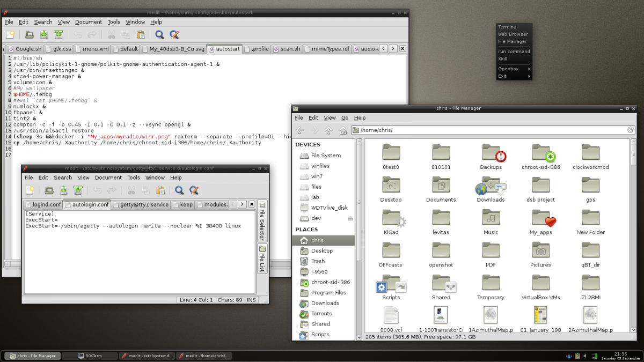Open Program Files in Places sidebar

(323, 293)
